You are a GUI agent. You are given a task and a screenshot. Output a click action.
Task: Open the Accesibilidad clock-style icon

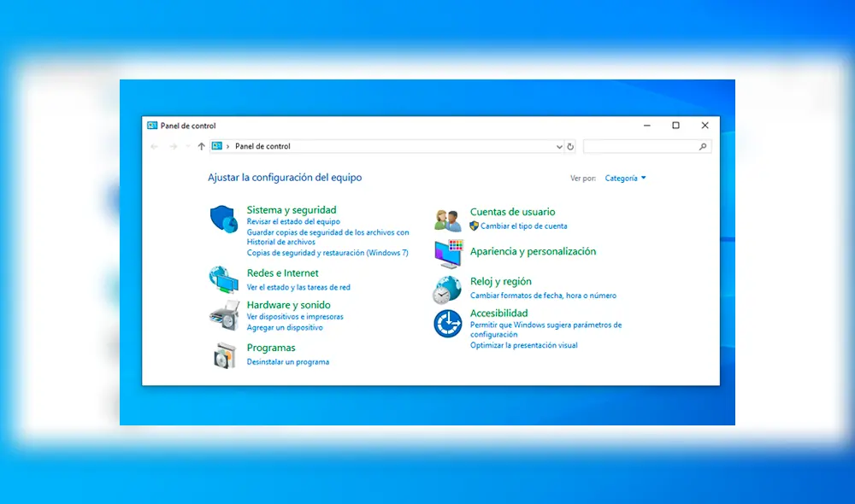coord(447,323)
